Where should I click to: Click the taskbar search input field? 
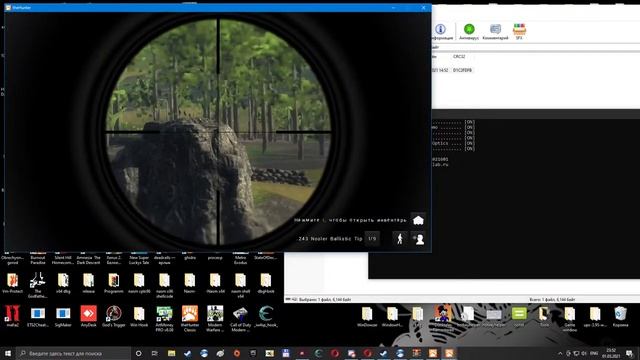(x=73, y=353)
